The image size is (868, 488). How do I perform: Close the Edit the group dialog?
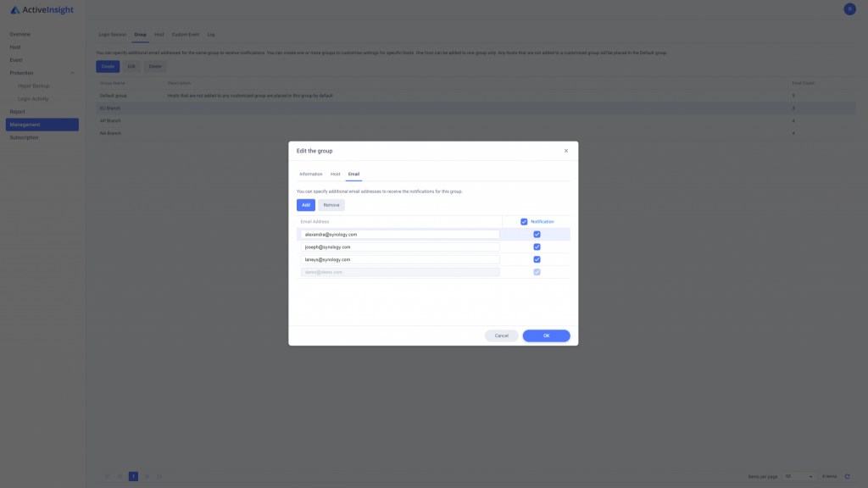pos(565,151)
